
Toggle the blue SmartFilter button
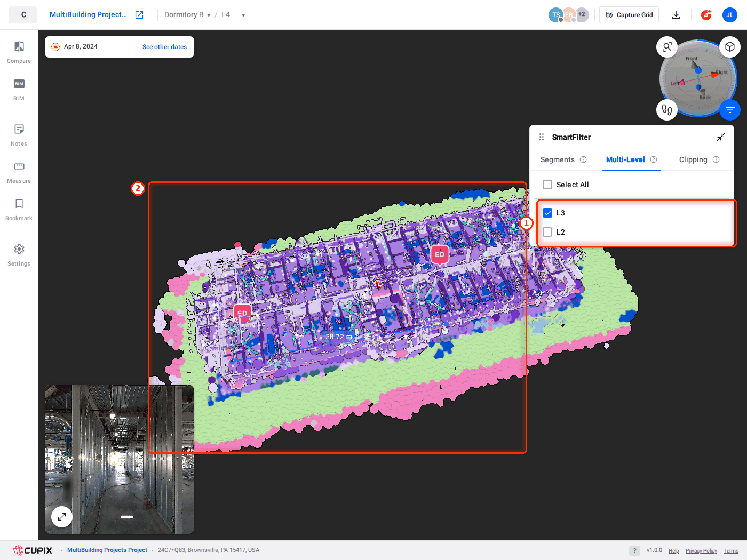point(730,110)
